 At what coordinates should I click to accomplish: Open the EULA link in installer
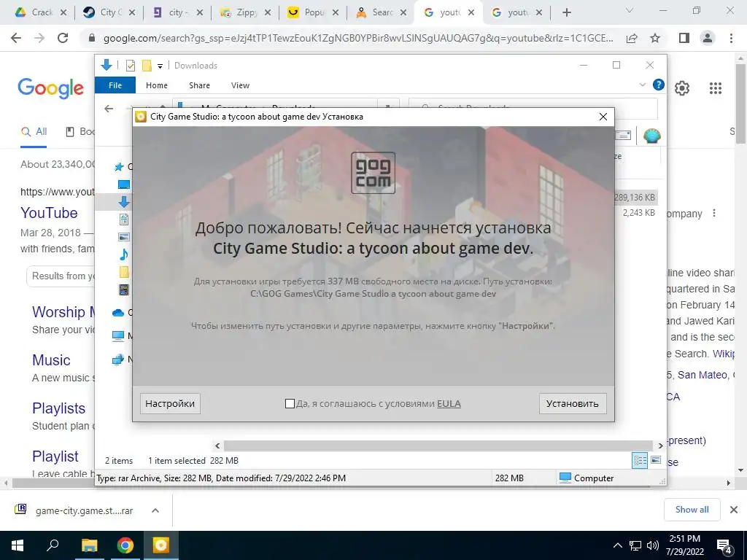(x=449, y=404)
